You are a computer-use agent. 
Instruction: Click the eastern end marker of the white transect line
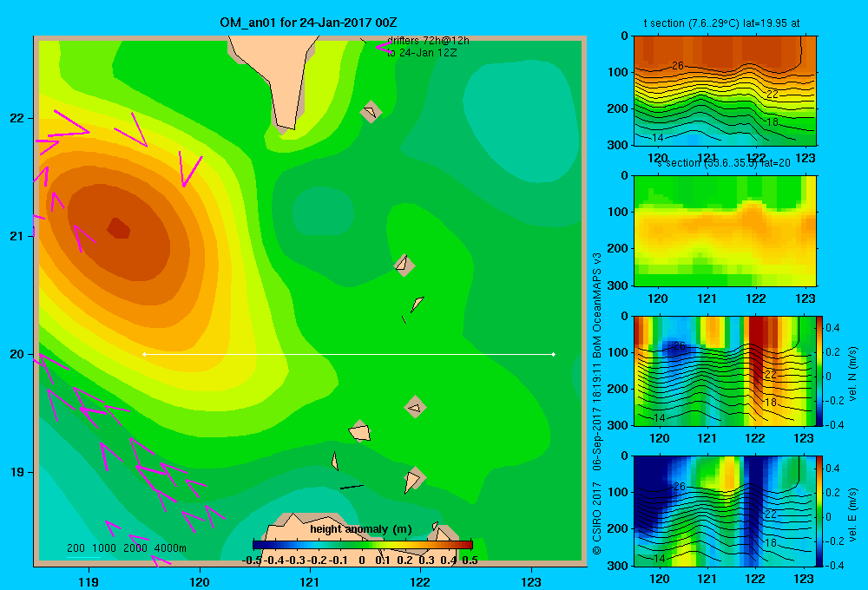coord(554,354)
